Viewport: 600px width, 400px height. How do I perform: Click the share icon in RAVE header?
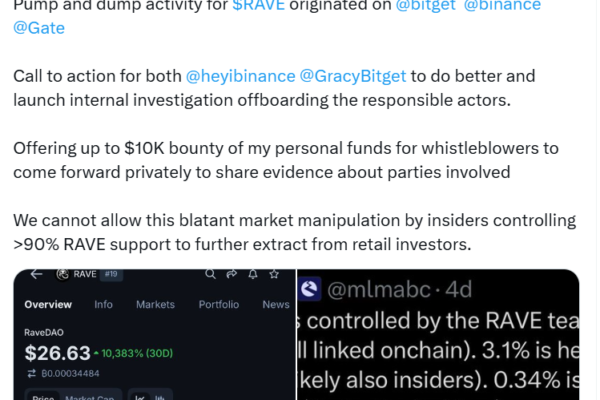click(x=231, y=274)
